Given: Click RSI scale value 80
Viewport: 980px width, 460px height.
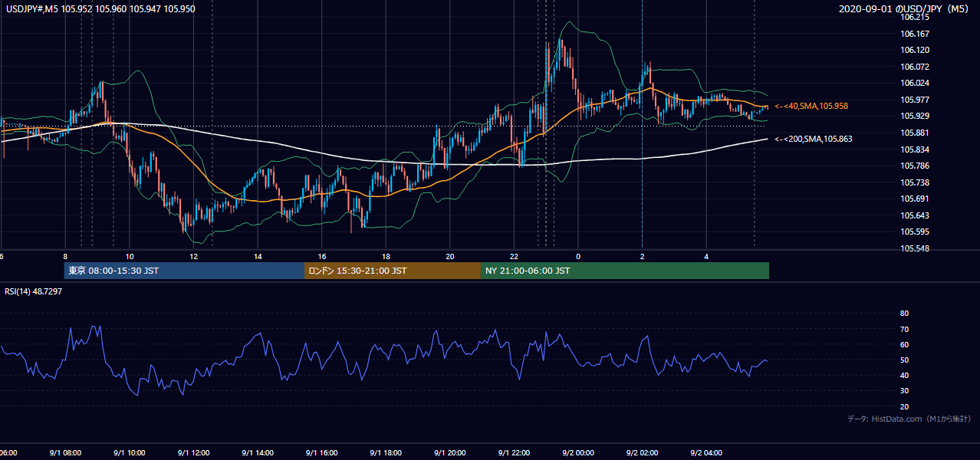Looking at the screenshot, I should [904, 314].
